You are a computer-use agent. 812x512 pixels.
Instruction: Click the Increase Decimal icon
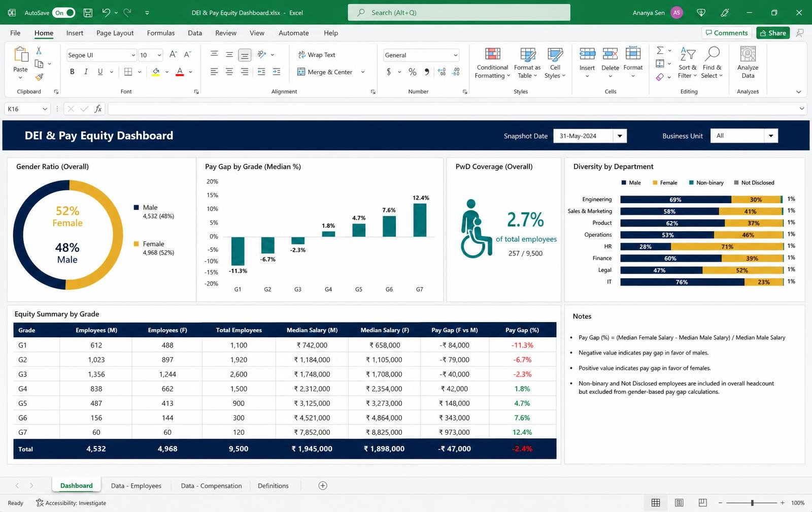coord(442,72)
